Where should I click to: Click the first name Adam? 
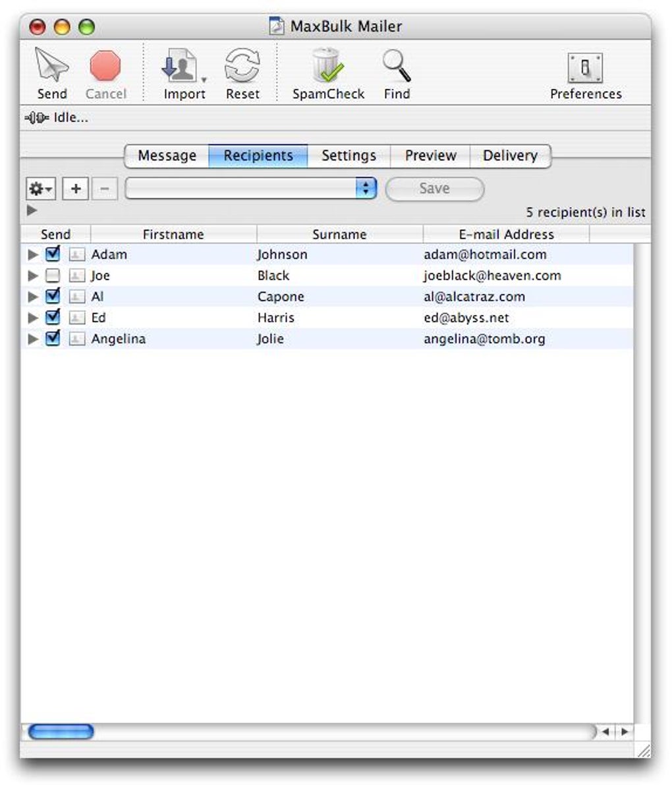(109, 254)
